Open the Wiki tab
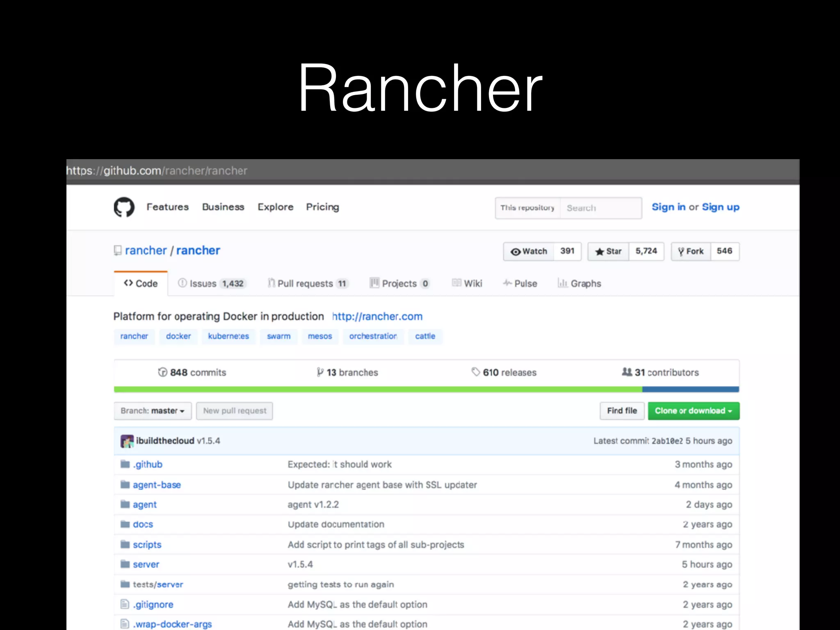The height and width of the screenshot is (630, 840). click(x=467, y=283)
